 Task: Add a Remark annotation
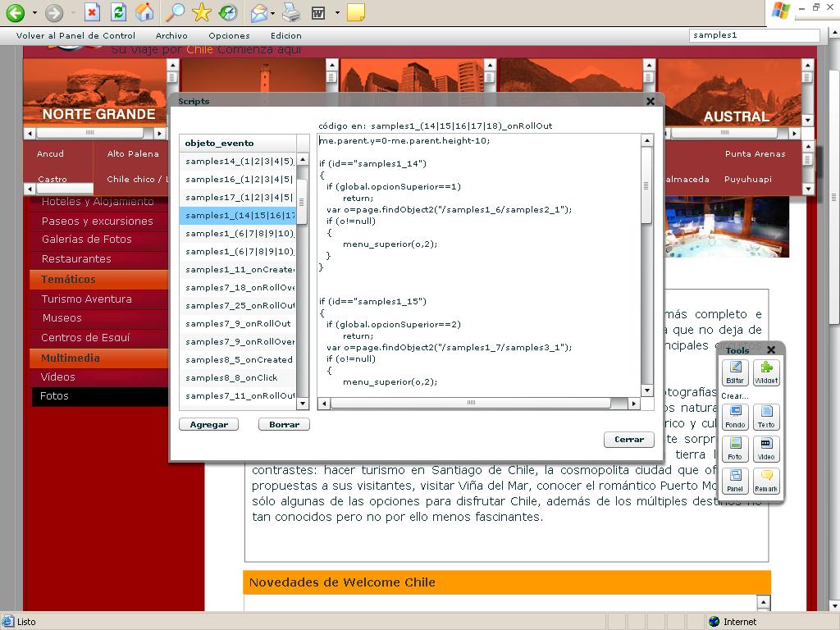[x=766, y=478]
